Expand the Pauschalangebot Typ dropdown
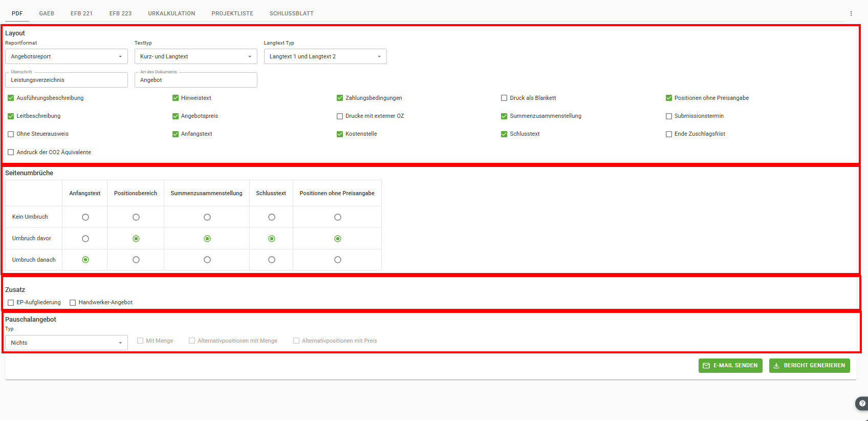The width and height of the screenshot is (868, 421). pos(67,343)
